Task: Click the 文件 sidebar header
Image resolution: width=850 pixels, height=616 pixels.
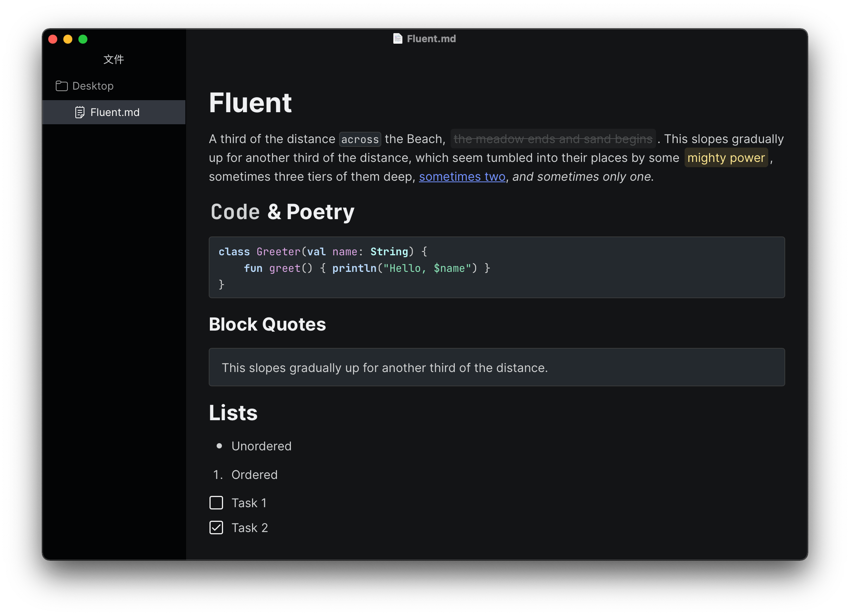Action: click(x=114, y=59)
